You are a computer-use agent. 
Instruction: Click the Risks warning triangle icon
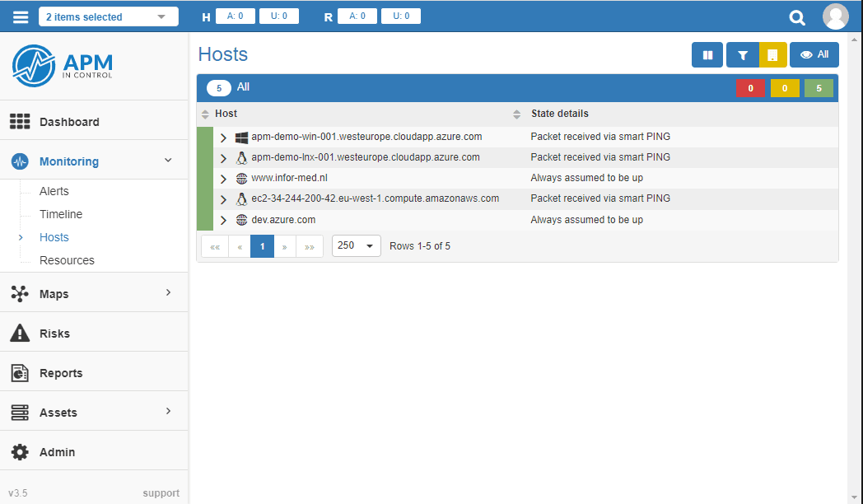pos(20,333)
